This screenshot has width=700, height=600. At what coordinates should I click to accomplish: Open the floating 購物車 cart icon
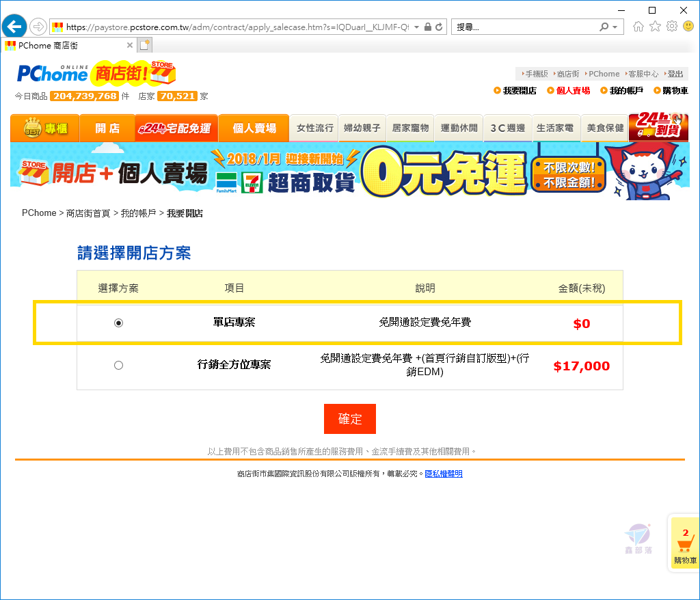[x=685, y=544]
